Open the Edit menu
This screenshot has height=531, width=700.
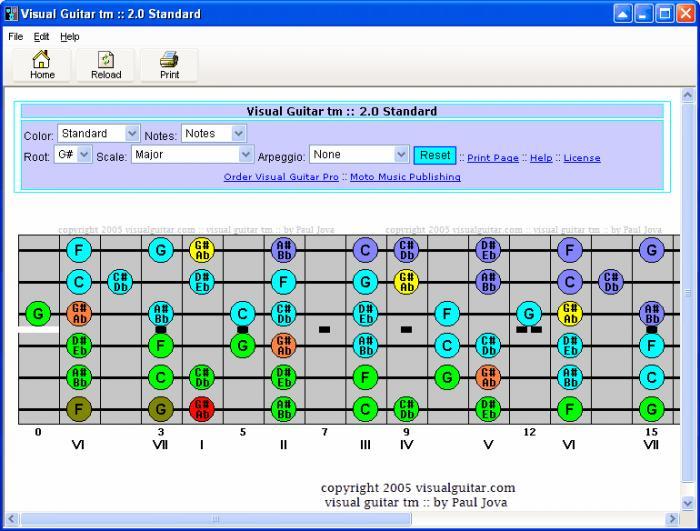[x=41, y=37]
